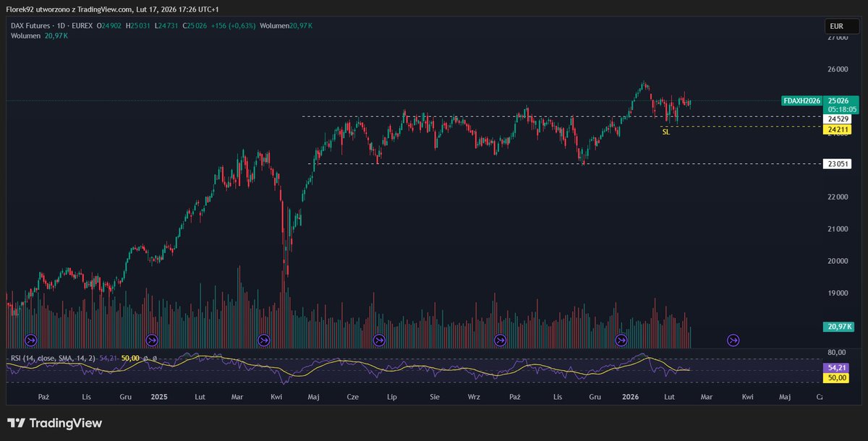This screenshot has width=868, height=441.
Task: Click the Cze month label on time axis
Action: tap(353, 397)
